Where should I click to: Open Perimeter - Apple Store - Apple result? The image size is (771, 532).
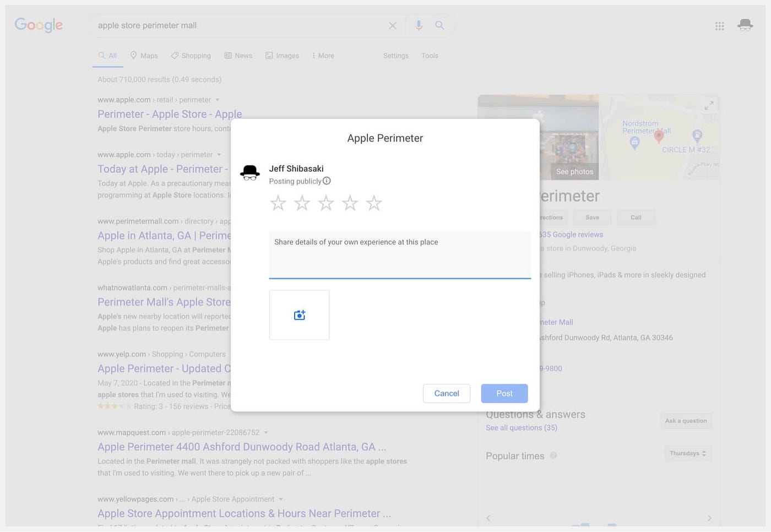pyautogui.click(x=170, y=114)
